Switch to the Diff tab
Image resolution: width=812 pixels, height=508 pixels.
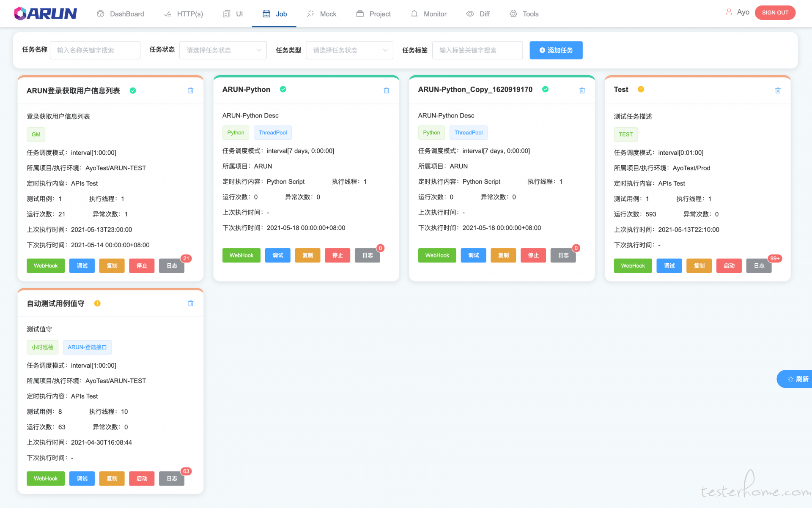coord(478,14)
